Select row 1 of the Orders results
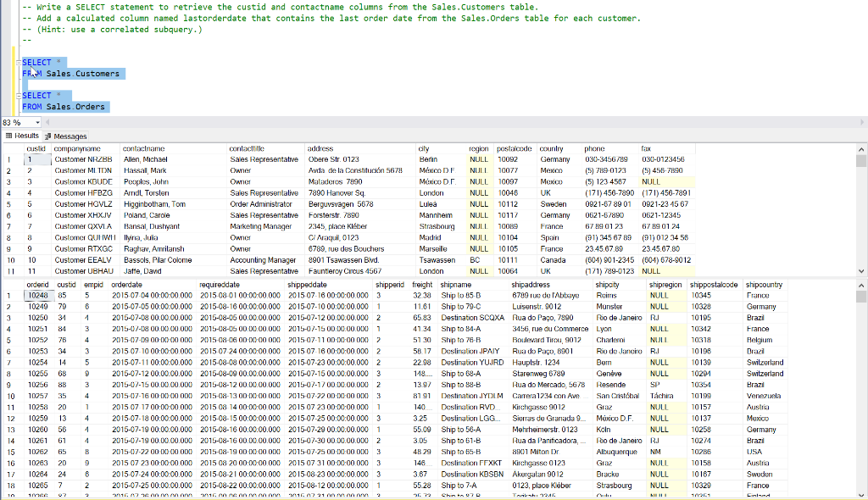Viewport: 868px width, 500px height. point(8,296)
